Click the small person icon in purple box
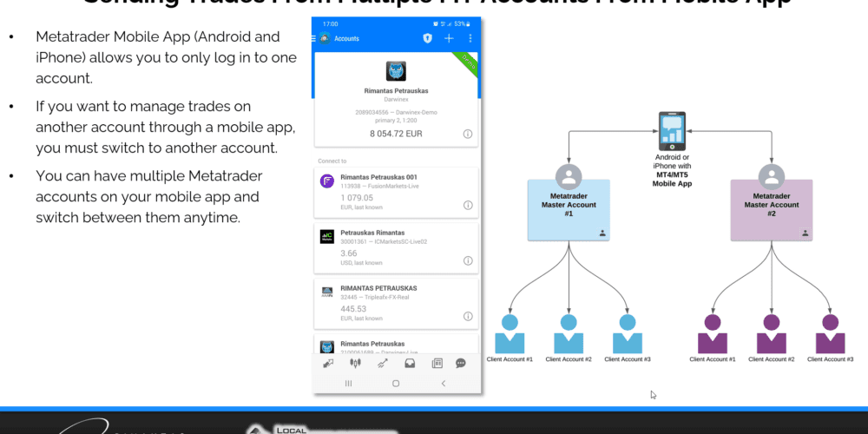Screen dimensions: 868x434 (805, 233)
